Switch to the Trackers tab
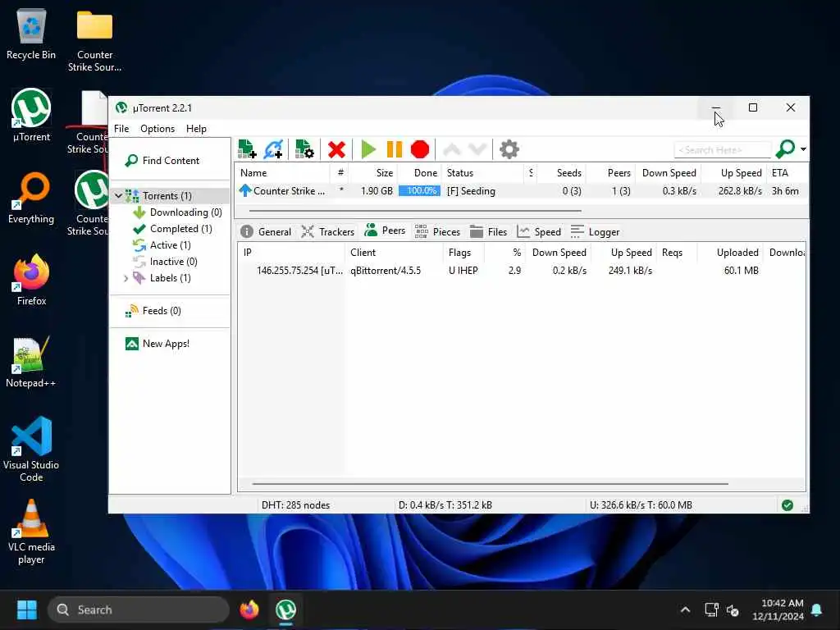The height and width of the screenshot is (630, 840). pyautogui.click(x=328, y=231)
